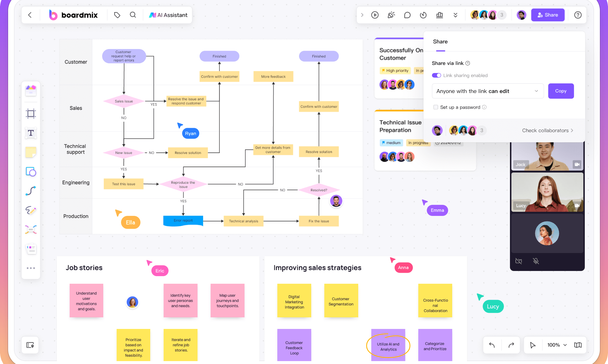Collapse the top toolbar with double chevron
Screen dimensions: 608x364
pyautogui.click(x=455, y=15)
